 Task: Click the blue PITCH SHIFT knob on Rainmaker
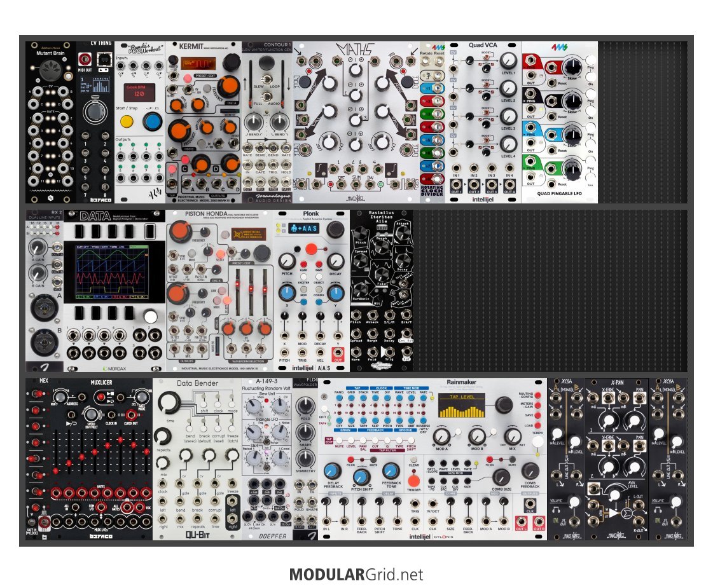(362, 477)
